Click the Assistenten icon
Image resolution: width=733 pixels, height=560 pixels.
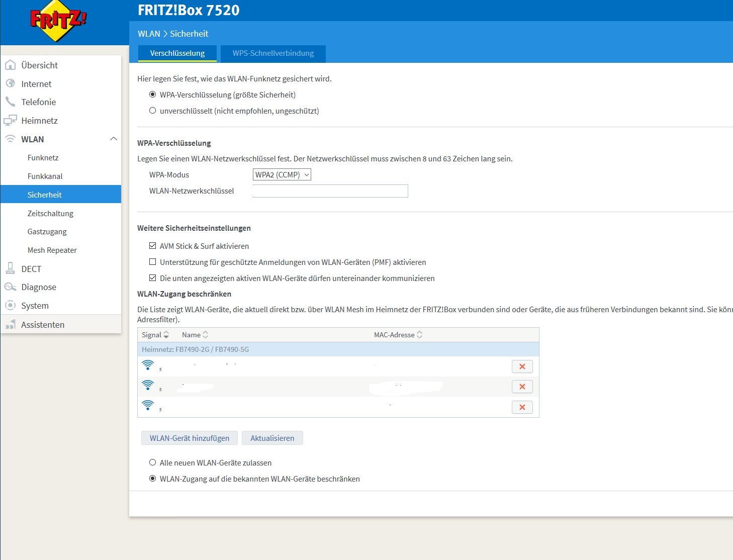point(10,325)
